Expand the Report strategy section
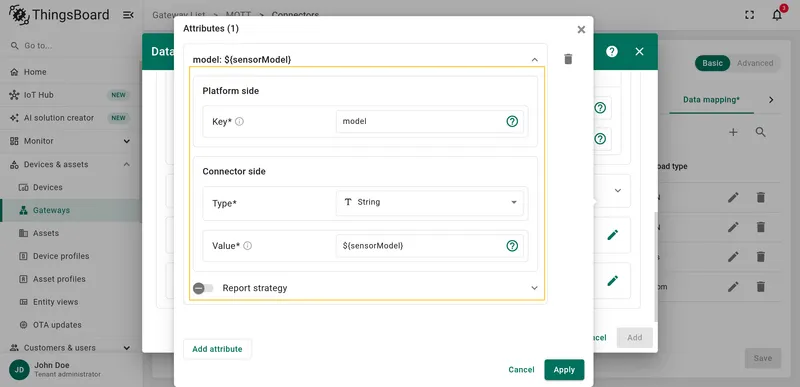Screen dimensions: 800x387 tap(534, 288)
